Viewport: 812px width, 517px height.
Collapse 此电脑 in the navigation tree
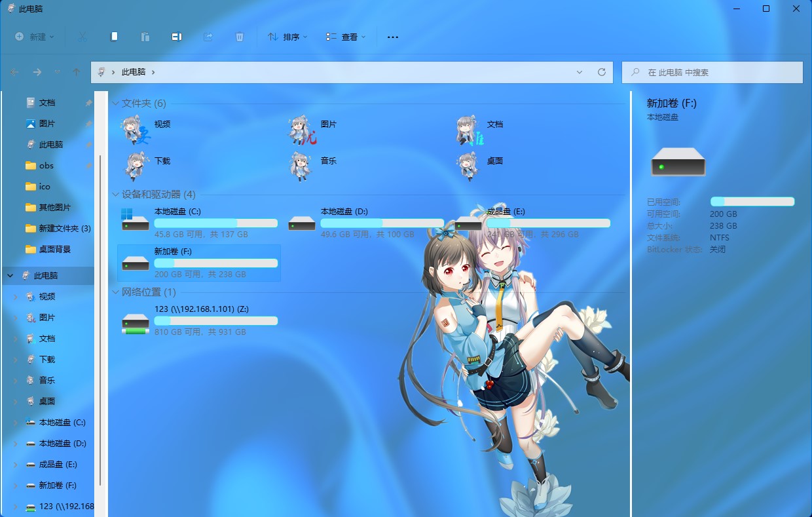[x=10, y=276]
